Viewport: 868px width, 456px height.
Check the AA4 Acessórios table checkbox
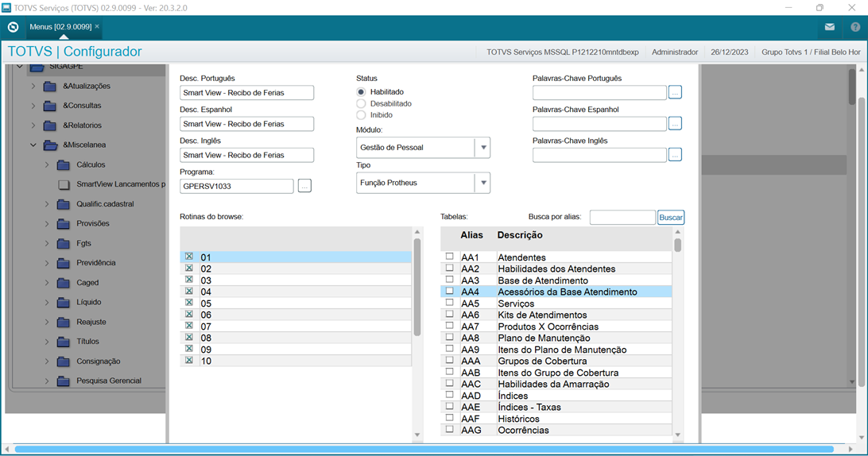coord(450,291)
